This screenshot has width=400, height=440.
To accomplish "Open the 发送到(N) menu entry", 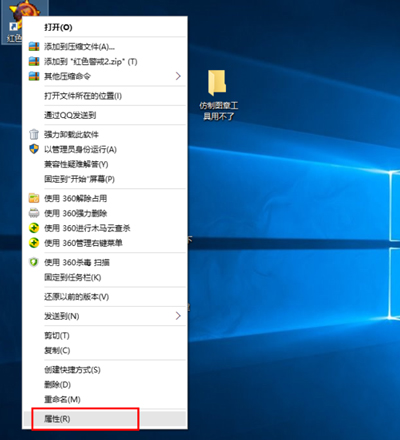I will tap(104, 316).
